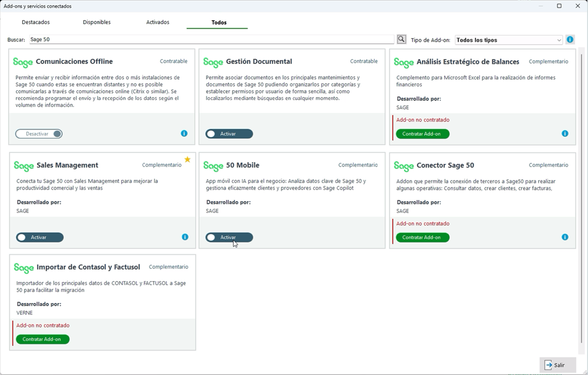Open info icon on Sales Management card
The image size is (588, 375).
point(185,237)
